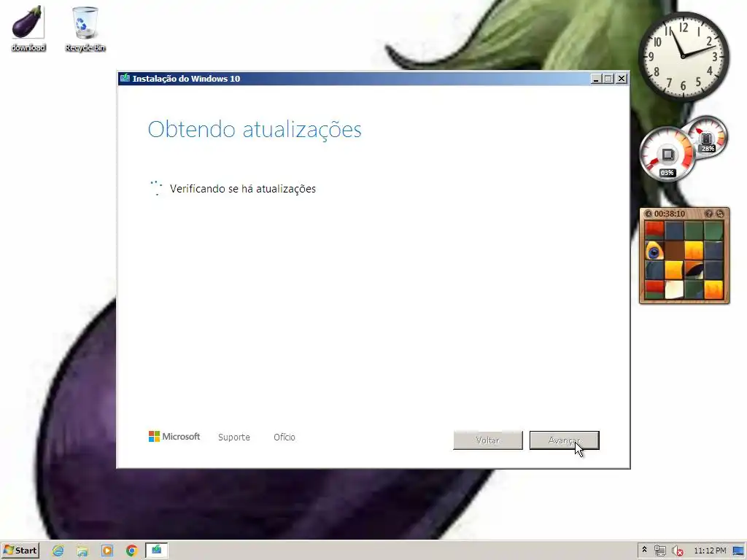Launch Google Chrome from the taskbar
Image resolution: width=747 pixels, height=560 pixels.
click(x=132, y=551)
